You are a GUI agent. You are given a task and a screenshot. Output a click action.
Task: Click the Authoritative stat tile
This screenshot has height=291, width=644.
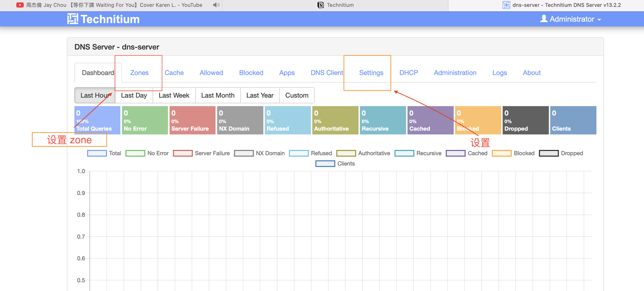[335, 120]
